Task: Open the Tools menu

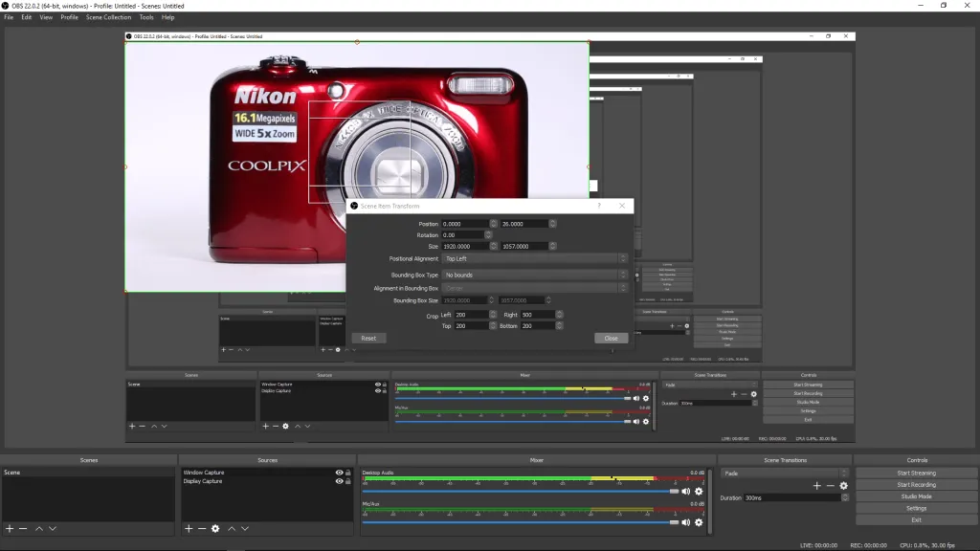Action: 145,17
